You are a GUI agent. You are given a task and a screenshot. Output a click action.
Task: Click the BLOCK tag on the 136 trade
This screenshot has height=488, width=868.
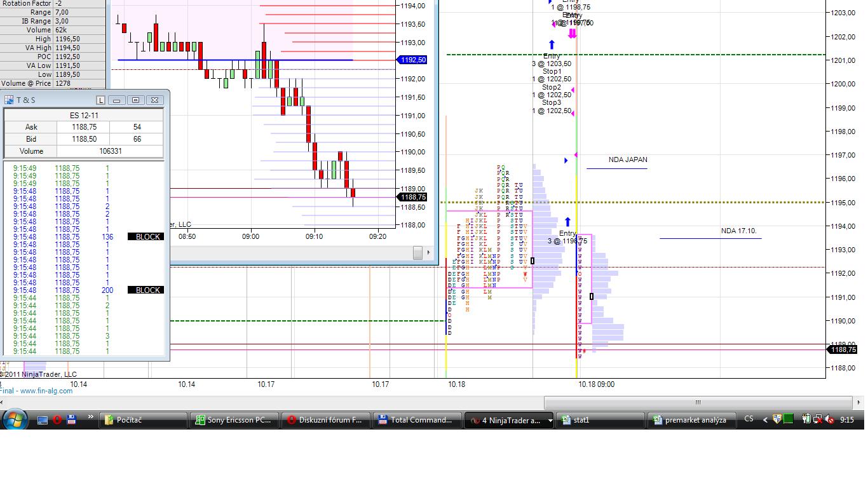tap(146, 237)
